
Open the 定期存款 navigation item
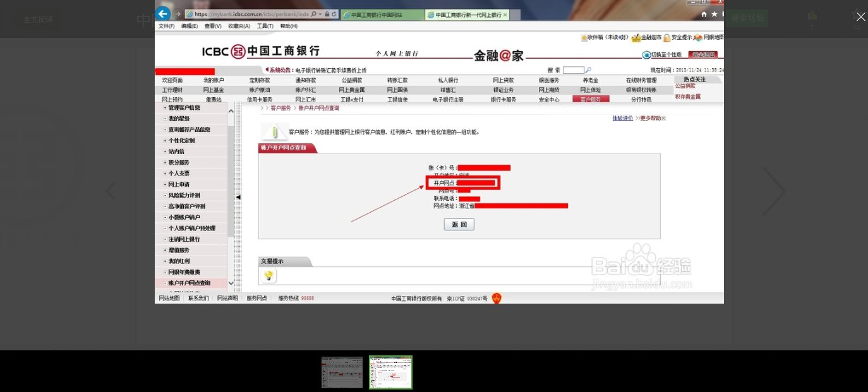coord(259,80)
